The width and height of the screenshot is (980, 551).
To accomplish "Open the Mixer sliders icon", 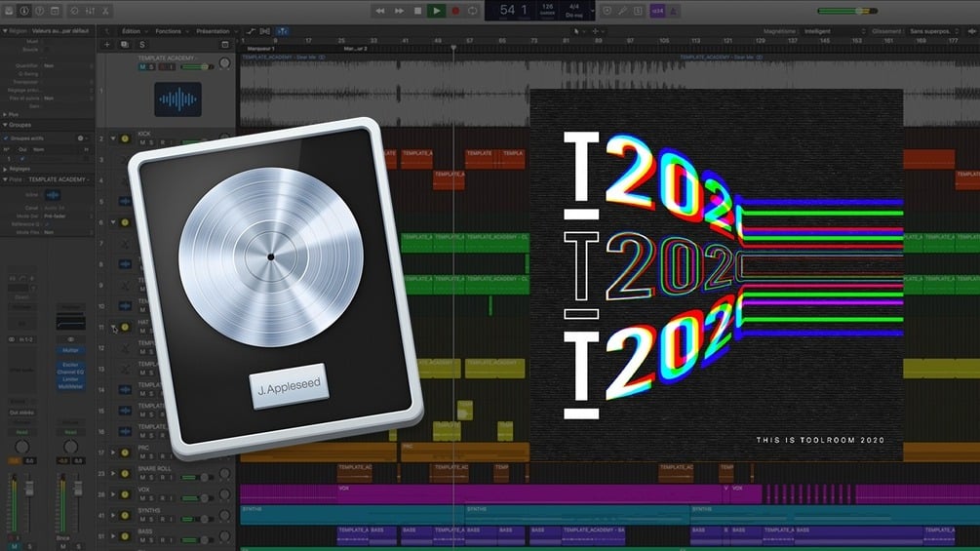I will pos(90,11).
